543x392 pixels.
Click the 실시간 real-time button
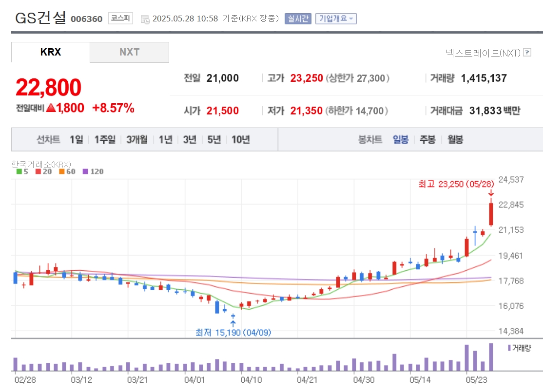(x=298, y=19)
